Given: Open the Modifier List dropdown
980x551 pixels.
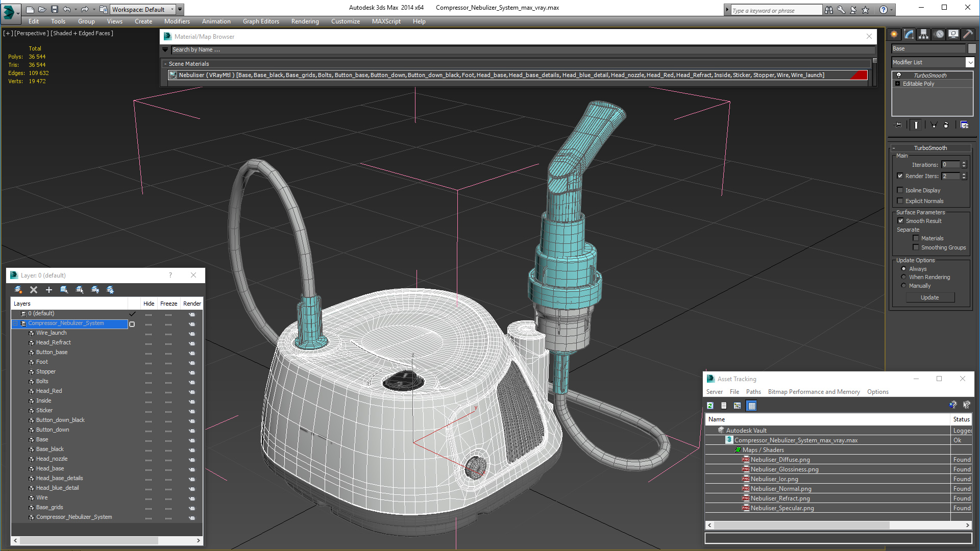Looking at the screenshot, I should click(x=970, y=62).
